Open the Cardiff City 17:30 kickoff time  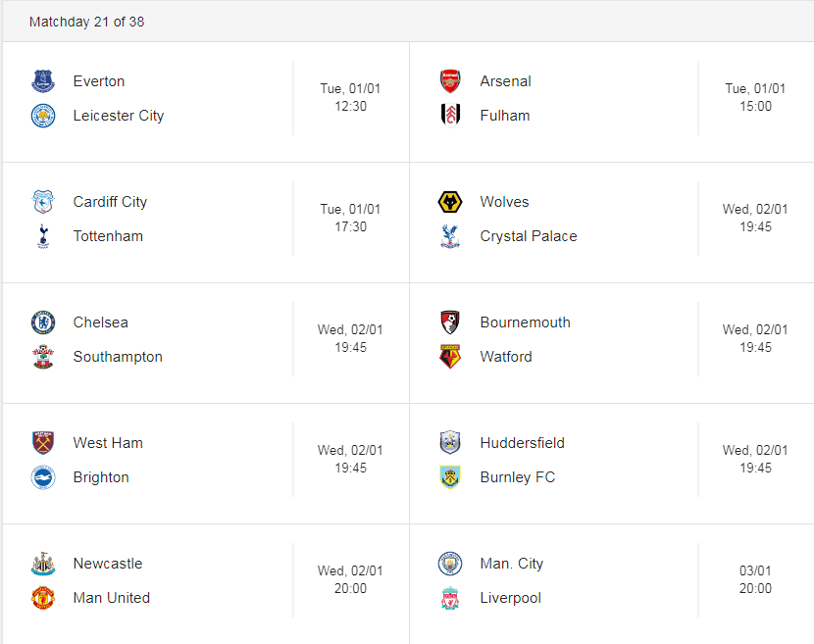click(x=350, y=226)
